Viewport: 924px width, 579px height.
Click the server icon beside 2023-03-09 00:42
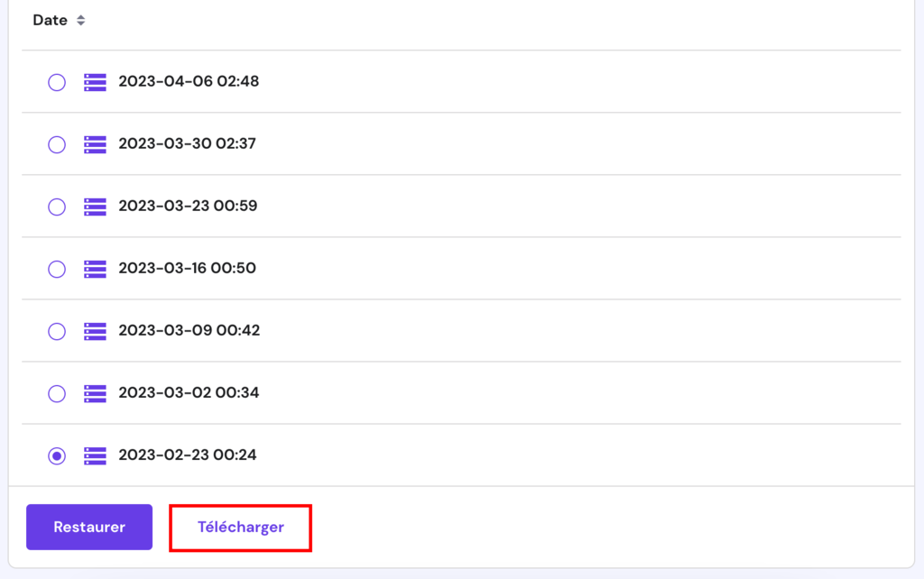(95, 331)
